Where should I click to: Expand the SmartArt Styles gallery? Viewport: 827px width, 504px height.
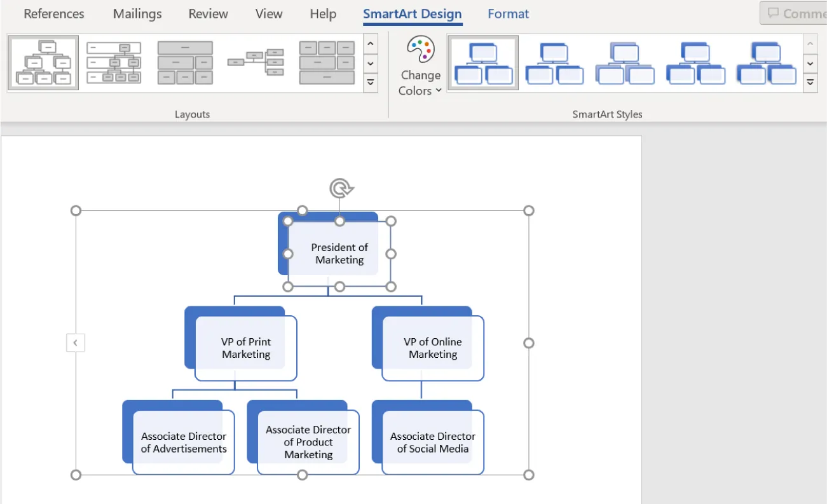click(810, 81)
